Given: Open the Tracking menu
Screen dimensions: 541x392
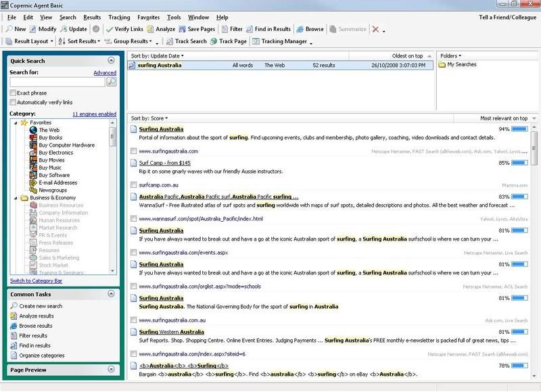Looking at the screenshot, I should point(119,17).
